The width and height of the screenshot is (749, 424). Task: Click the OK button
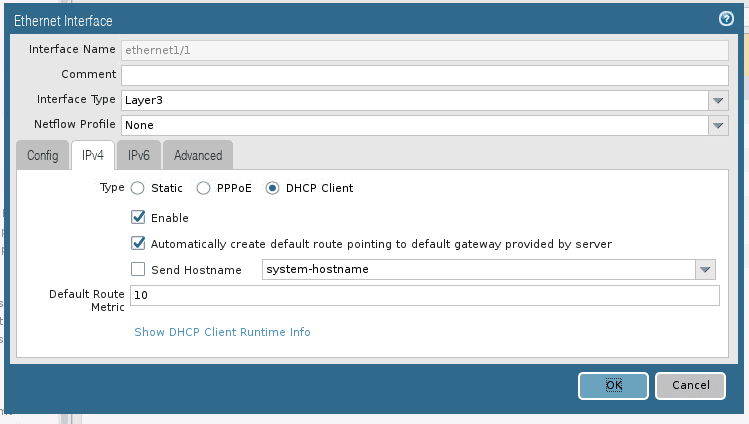pyautogui.click(x=613, y=385)
